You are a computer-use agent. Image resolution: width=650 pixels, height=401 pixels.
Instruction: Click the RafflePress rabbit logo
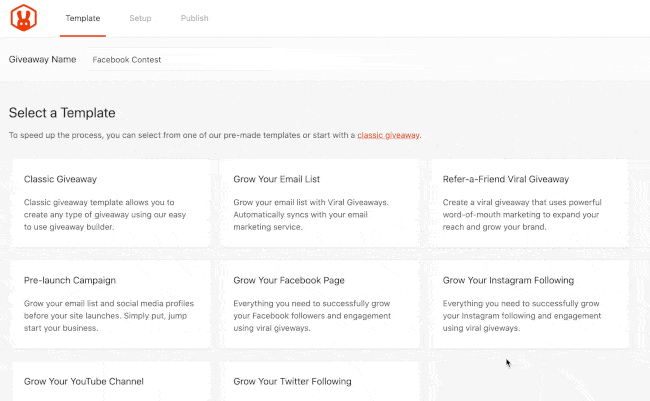coord(24,18)
